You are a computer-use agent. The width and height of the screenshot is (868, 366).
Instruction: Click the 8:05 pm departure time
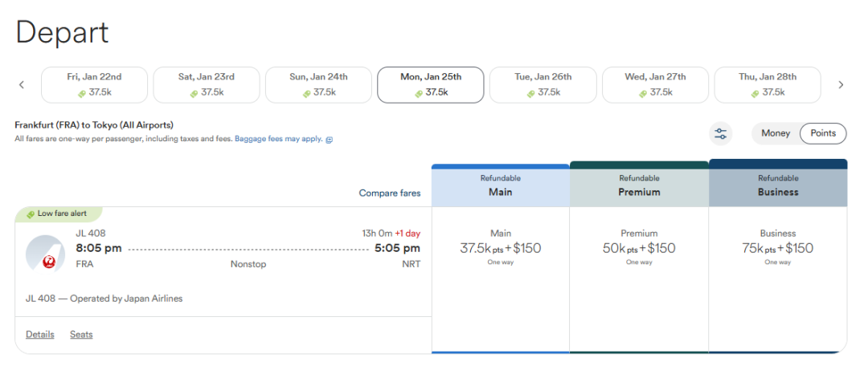(x=99, y=248)
